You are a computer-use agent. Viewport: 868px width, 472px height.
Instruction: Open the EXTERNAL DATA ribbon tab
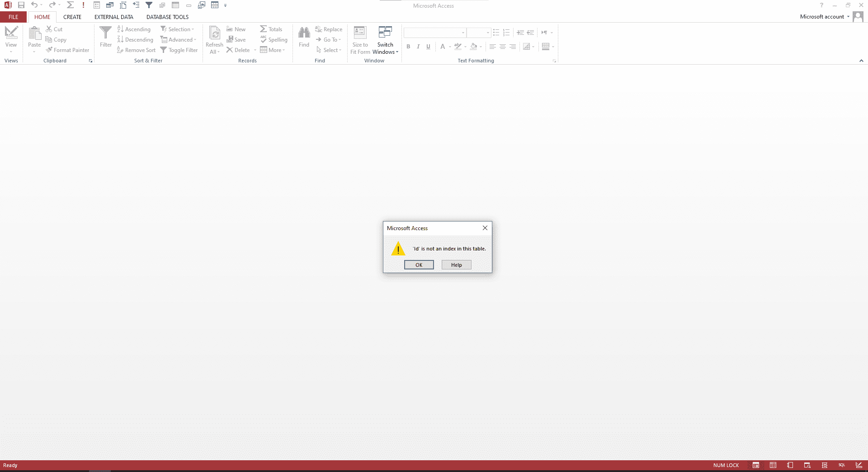coord(114,17)
